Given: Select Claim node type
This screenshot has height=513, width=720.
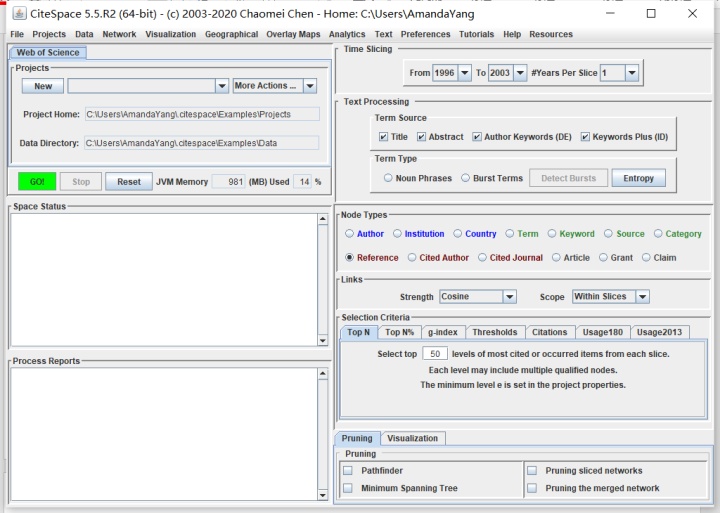Looking at the screenshot, I should pos(646,258).
